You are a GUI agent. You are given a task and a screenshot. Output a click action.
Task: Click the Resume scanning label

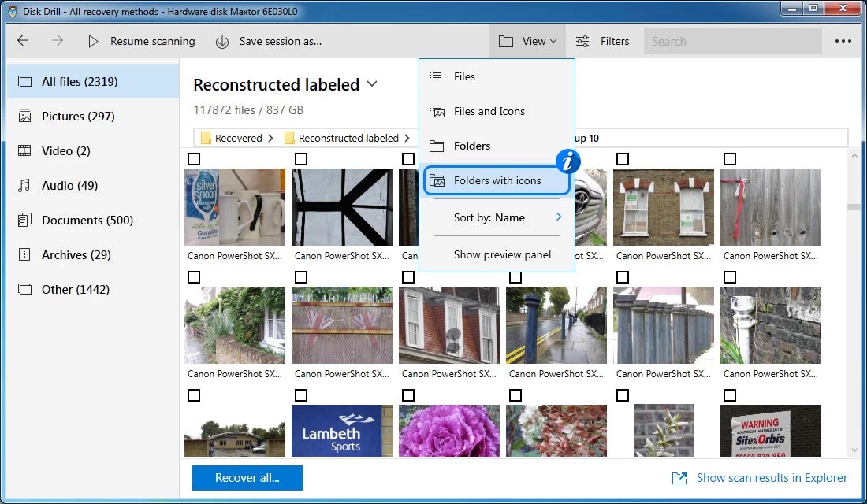click(153, 42)
